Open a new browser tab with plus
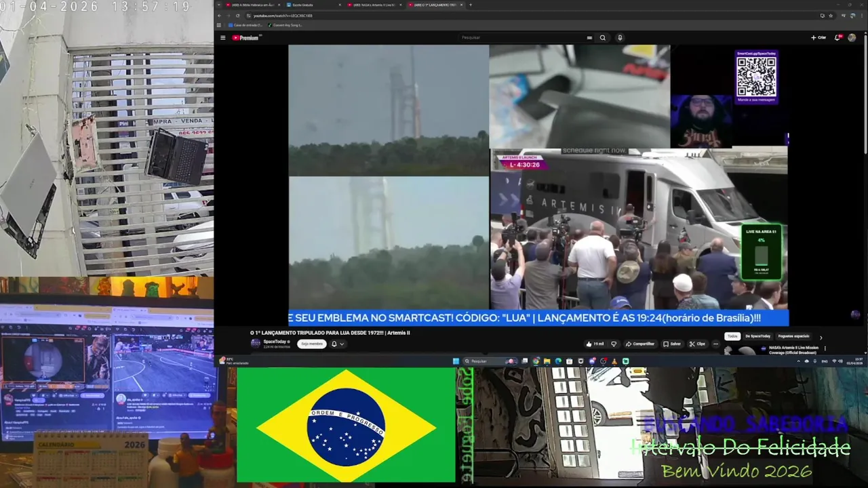This screenshot has width=868, height=488. (x=471, y=5)
